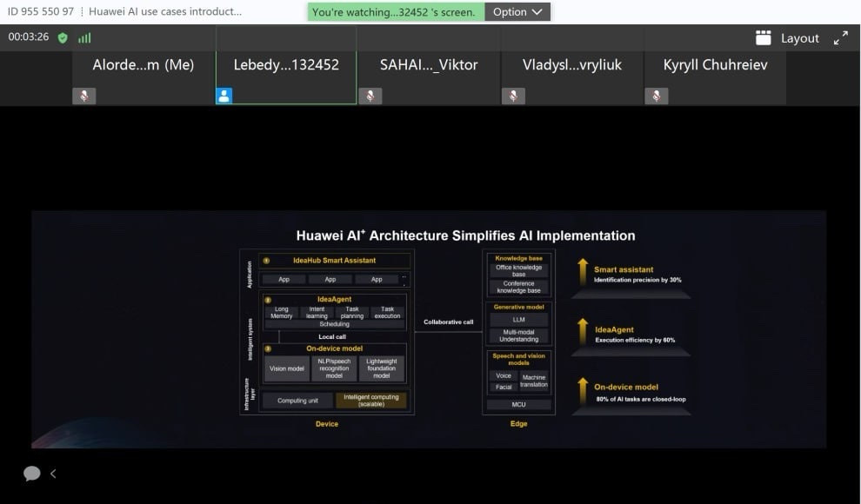Image resolution: width=861 pixels, height=504 pixels.
Task: Click the Computing unit box
Action: point(297,401)
